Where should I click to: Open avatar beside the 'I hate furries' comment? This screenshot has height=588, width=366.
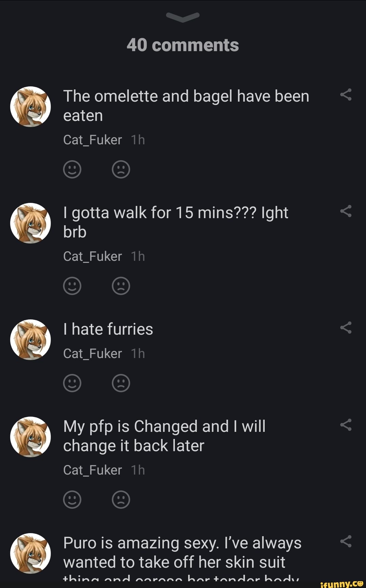coord(30,340)
